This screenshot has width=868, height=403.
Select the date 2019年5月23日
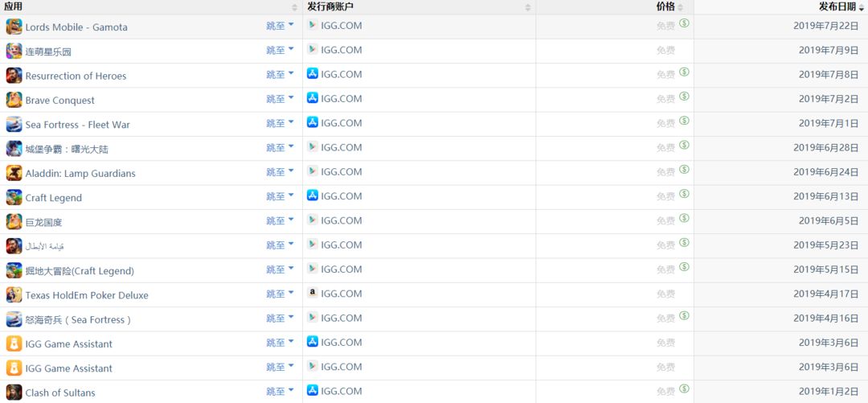coord(825,245)
